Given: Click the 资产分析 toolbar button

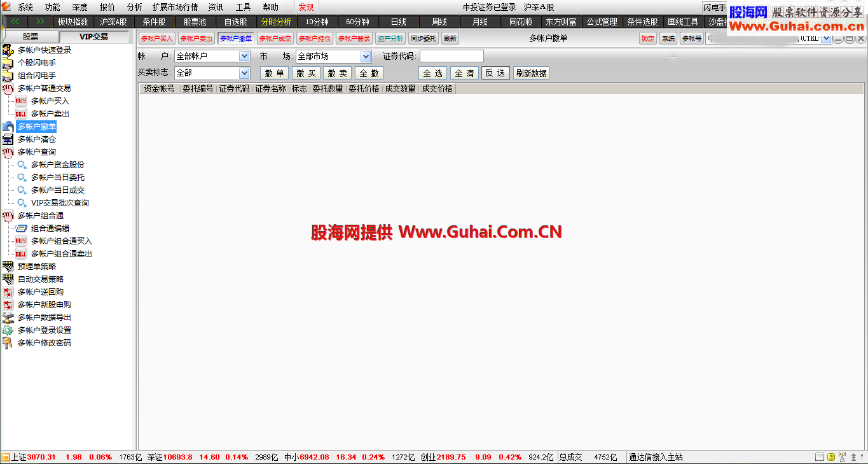Looking at the screenshot, I should point(390,39).
